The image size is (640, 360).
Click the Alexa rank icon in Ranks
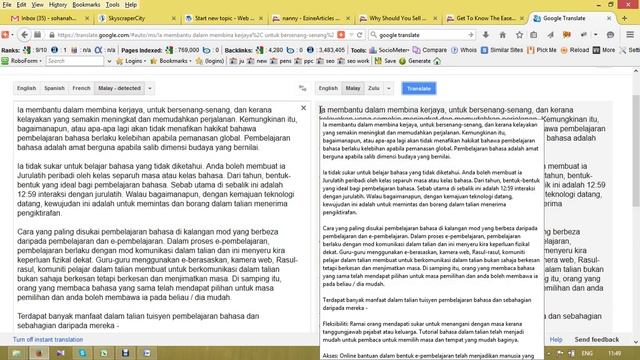54,50
